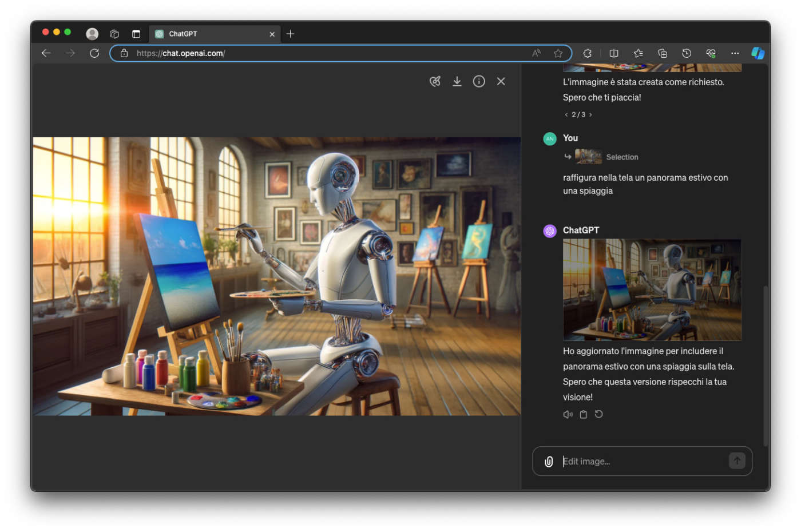Download the generated robot painter image
801x532 pixels.
pyautogui.click(x=457, y=81)
